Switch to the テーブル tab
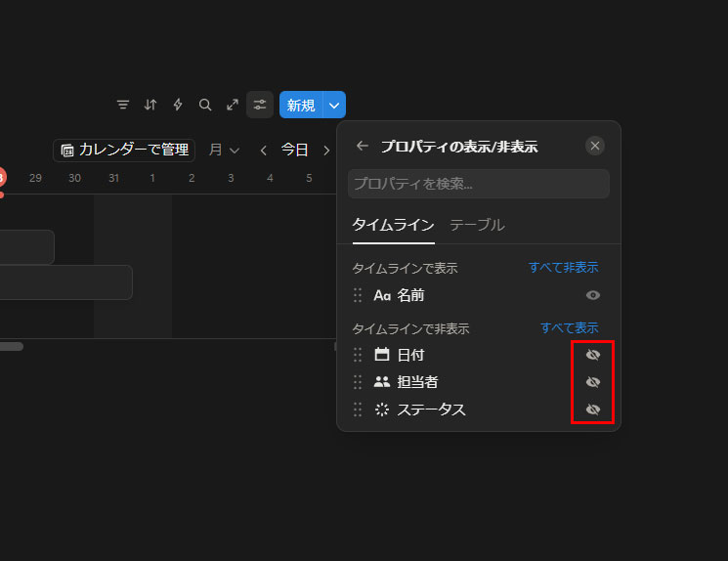This screenshot has width=728, height=561. 477,225
